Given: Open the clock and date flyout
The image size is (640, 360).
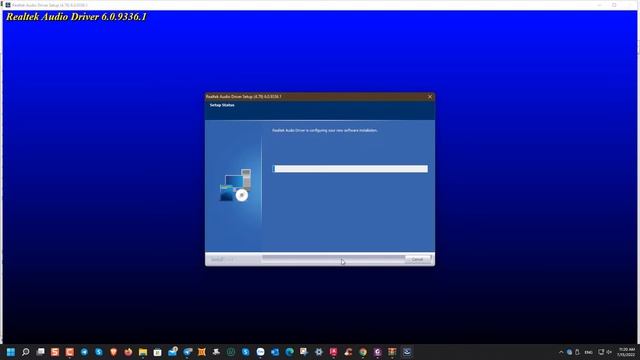Looking at the screenshot, I should tap(627, 352).
